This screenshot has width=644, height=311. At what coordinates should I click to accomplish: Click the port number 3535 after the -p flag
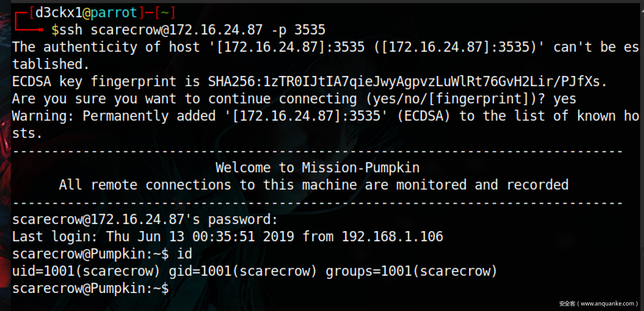309,30
